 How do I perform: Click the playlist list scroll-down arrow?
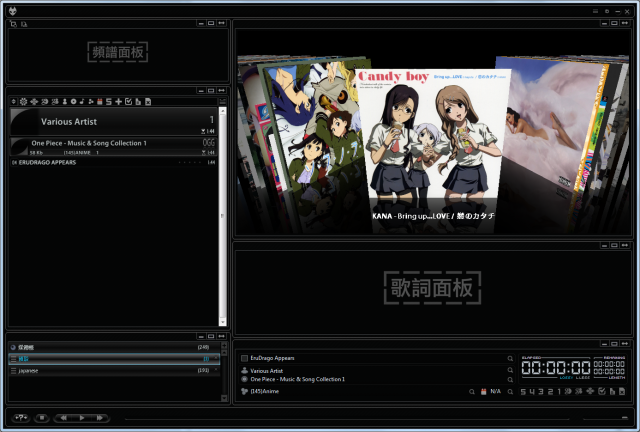click(224, 398)
